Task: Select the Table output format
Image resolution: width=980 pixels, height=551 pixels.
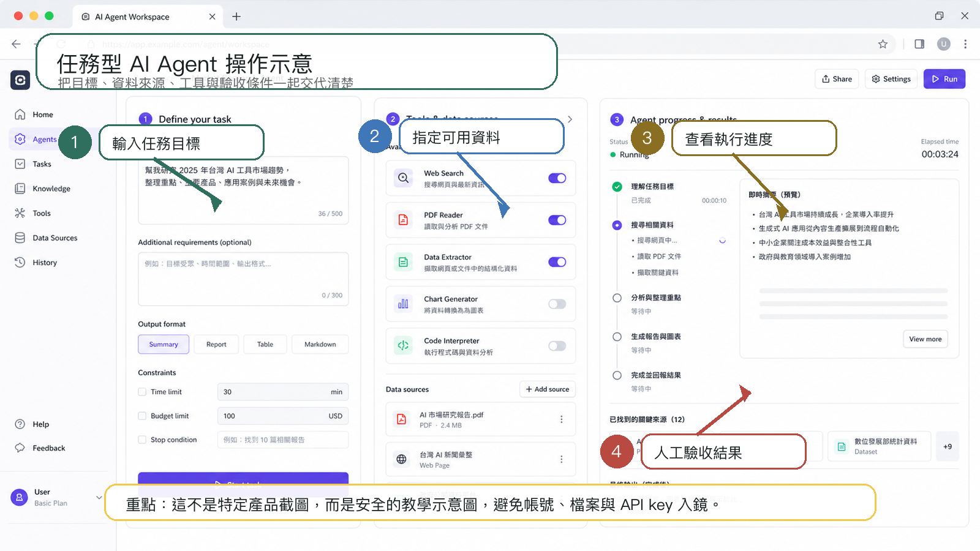Action: pyautogui.click(x=265, y=344)
